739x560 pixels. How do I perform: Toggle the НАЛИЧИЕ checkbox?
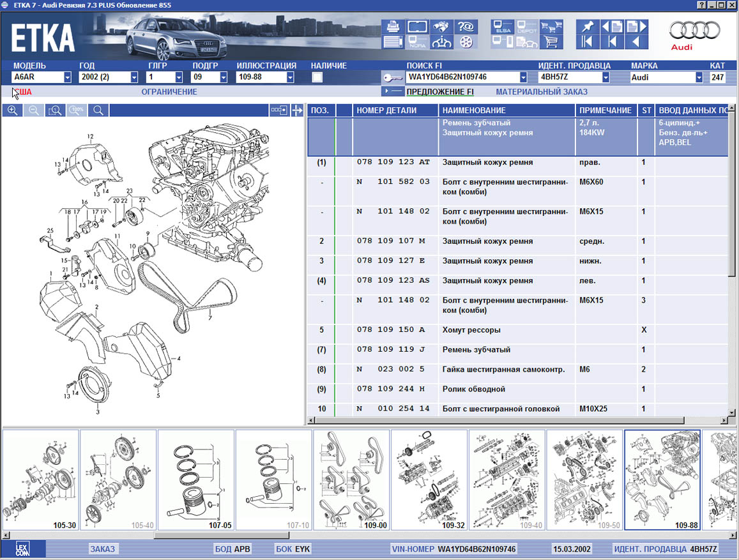(x=317, y=77)
